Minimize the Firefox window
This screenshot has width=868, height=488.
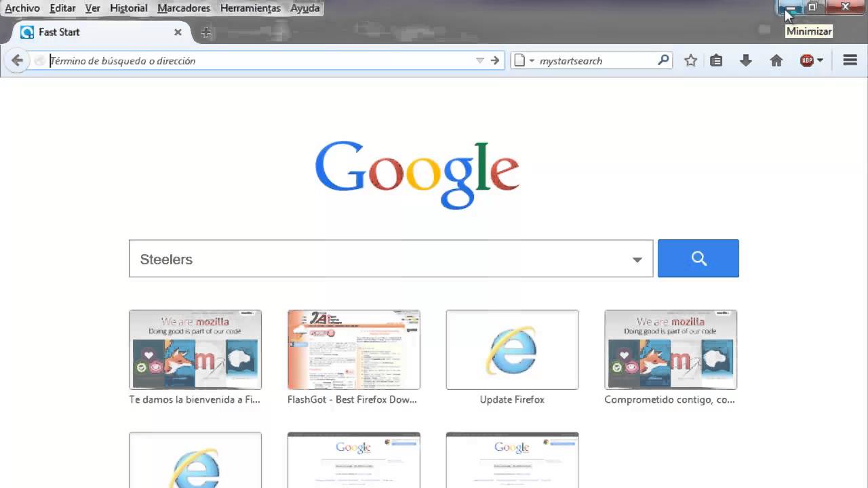coord(790,7)
